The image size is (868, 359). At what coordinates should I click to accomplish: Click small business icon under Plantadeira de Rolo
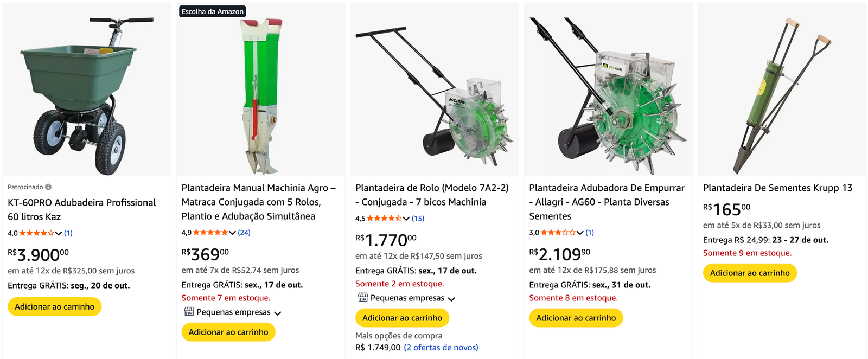362,297
